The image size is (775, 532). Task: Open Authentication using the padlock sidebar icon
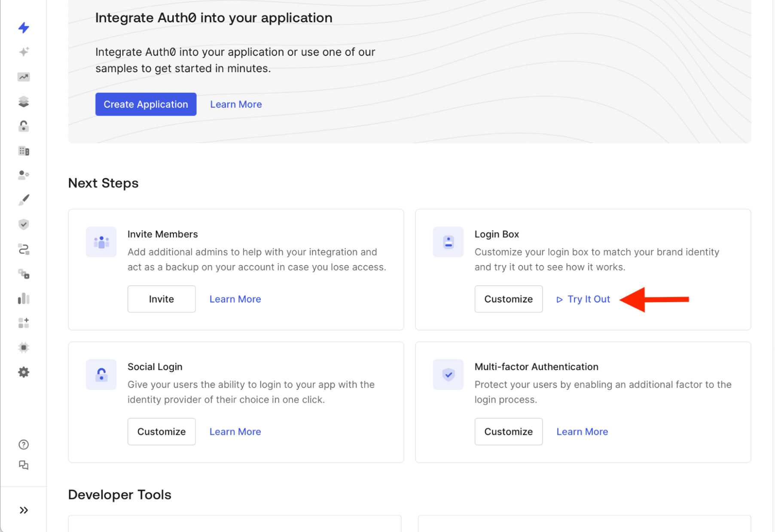24,126
